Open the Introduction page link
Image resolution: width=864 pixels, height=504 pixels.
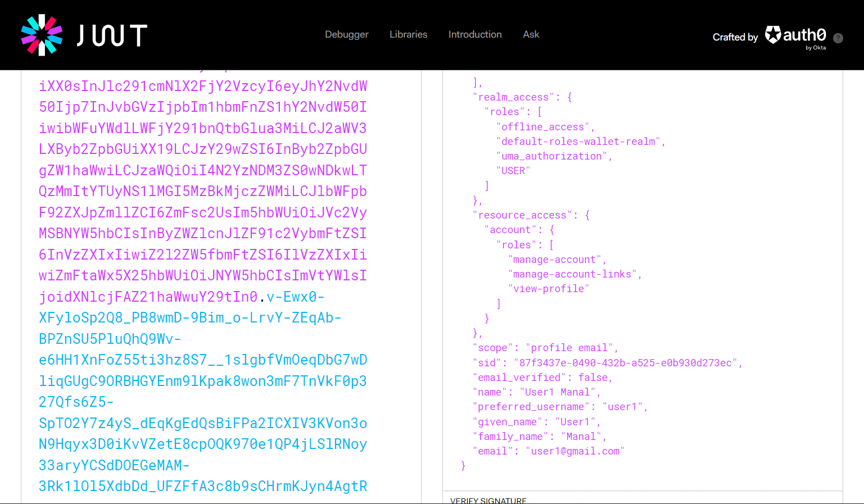pos(475,34)
